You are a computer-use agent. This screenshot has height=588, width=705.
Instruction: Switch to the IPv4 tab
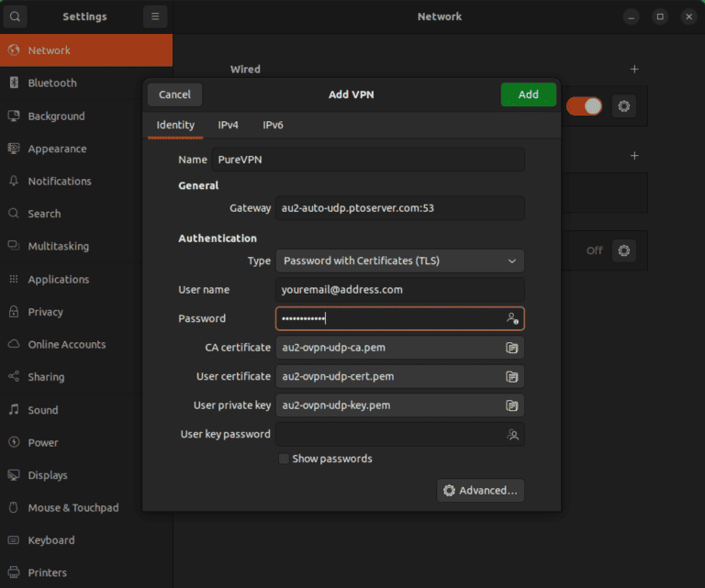(228, 125)
